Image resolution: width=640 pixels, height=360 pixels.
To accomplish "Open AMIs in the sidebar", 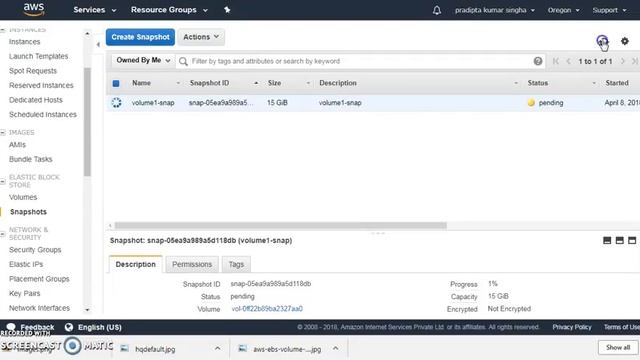I will pyautogui.click(x=17, y=145).
